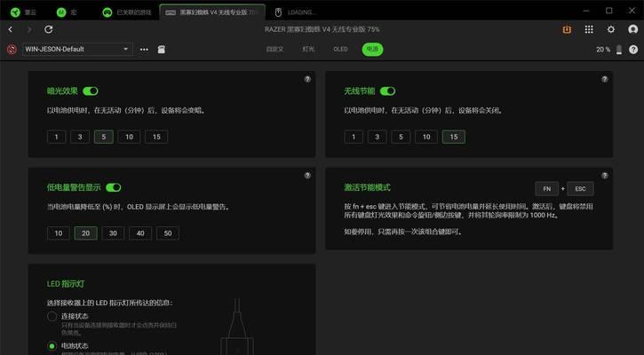644x355 pixels.
Task: Toggle the 暗光效果 dim lighting switch
Action: pyautogui.click(x=91, y=91)
